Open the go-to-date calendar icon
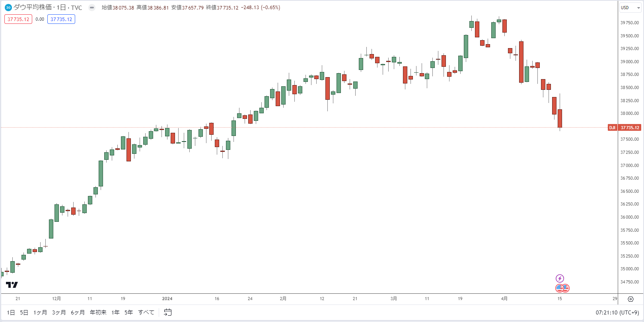This screenshot has width=644, height=322. [x=168, y=312]
